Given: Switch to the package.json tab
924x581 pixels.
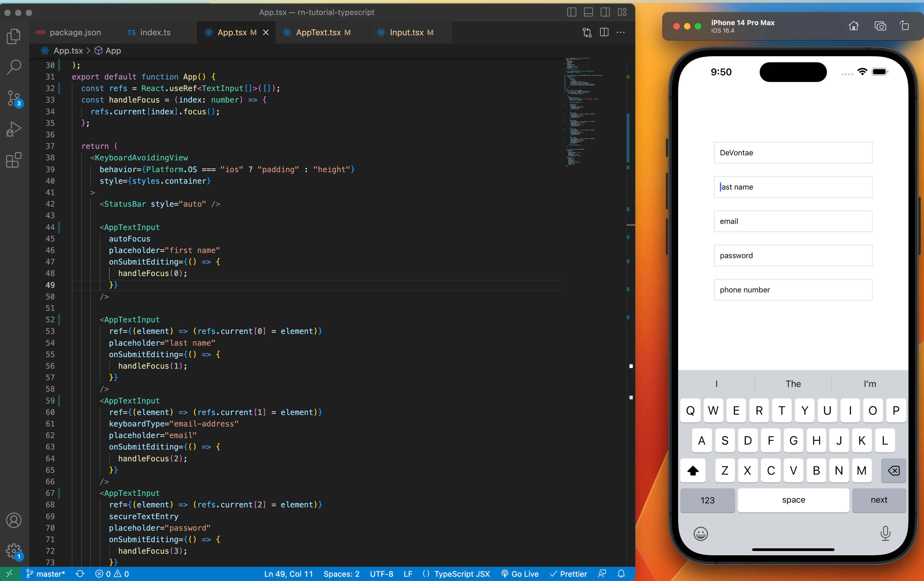Looking at the screenshot, I should pyautogui.click(x=75, y=33).
